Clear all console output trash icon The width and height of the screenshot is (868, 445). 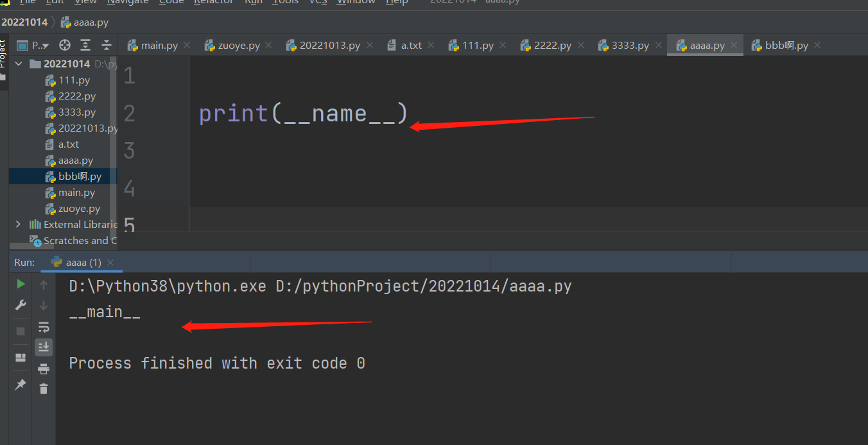(44, 388)
